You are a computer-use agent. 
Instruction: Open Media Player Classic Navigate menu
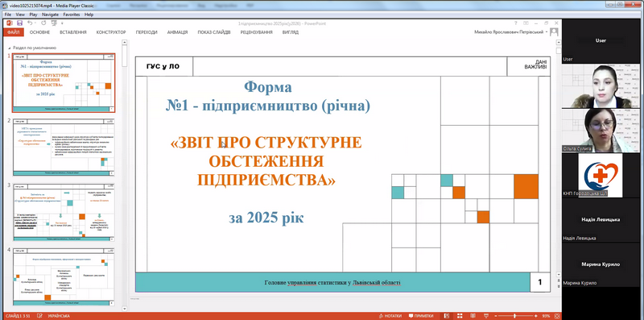click(x=50, y=15)
